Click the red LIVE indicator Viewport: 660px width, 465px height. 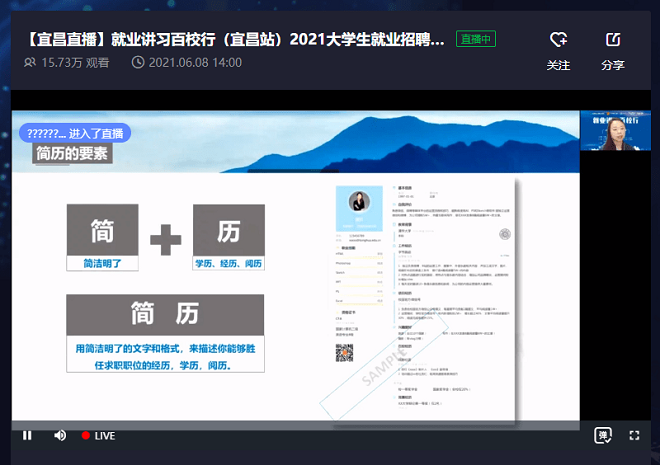98,436
